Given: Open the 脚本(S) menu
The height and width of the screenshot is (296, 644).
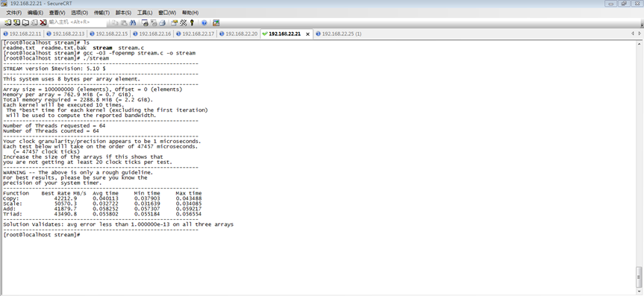Looking at the screenshot, I should click(x=123, y=13).
